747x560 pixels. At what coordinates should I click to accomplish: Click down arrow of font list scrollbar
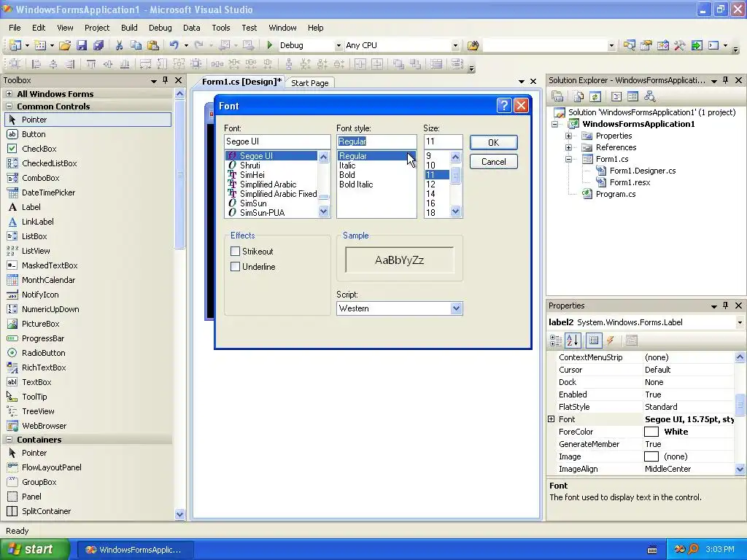tap(323, 211)
